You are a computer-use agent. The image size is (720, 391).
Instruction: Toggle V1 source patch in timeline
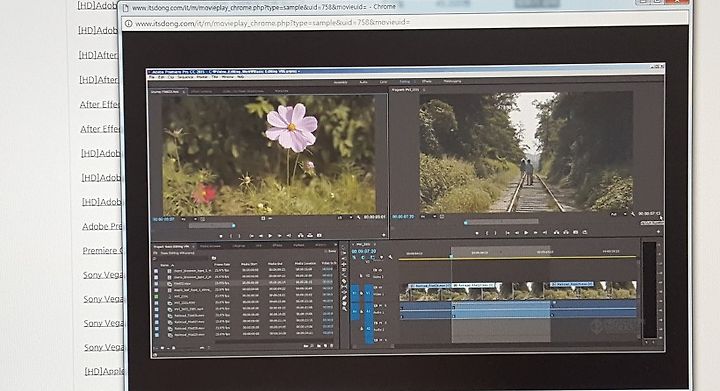[x=354, y=293]
